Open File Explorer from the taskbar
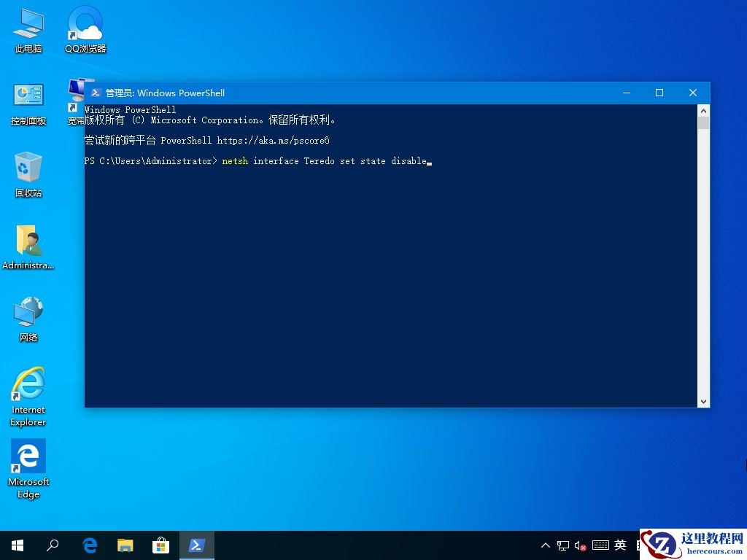The width and height of the screenshot is (747, 560). click(125, 545)
